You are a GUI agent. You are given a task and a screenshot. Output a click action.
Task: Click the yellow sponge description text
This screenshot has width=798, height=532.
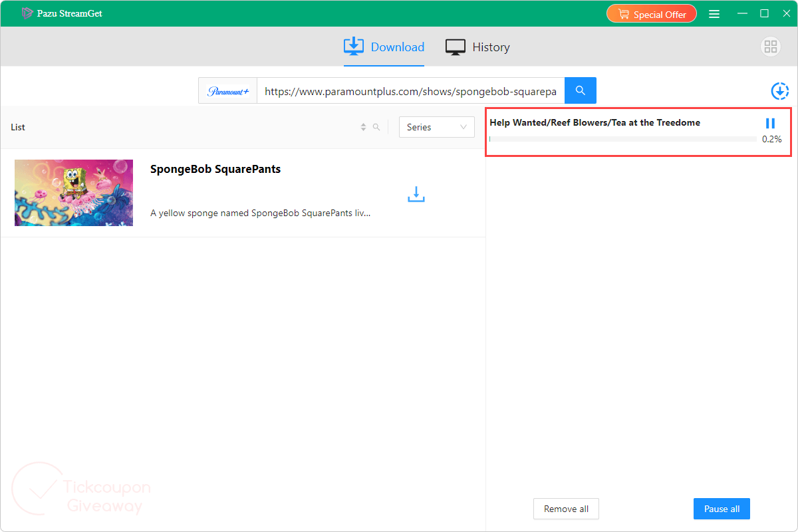click(x=261, y=213)
